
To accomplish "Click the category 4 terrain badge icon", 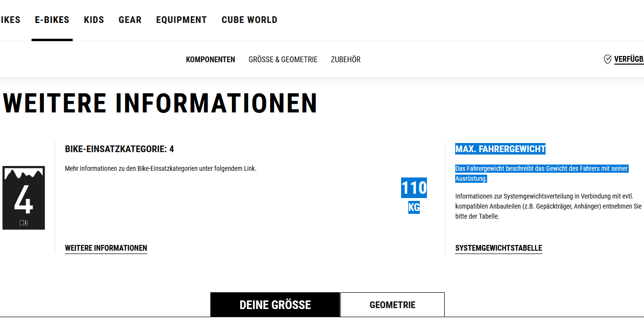I will 23,198.
